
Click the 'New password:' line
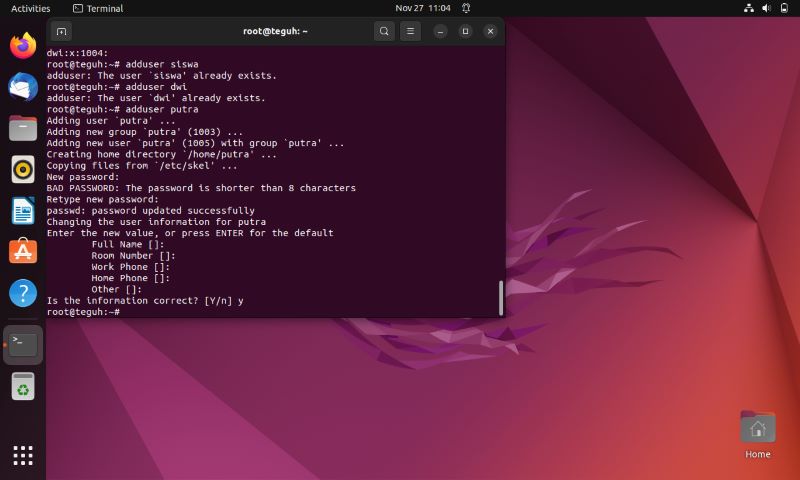(x=83, y=176)
